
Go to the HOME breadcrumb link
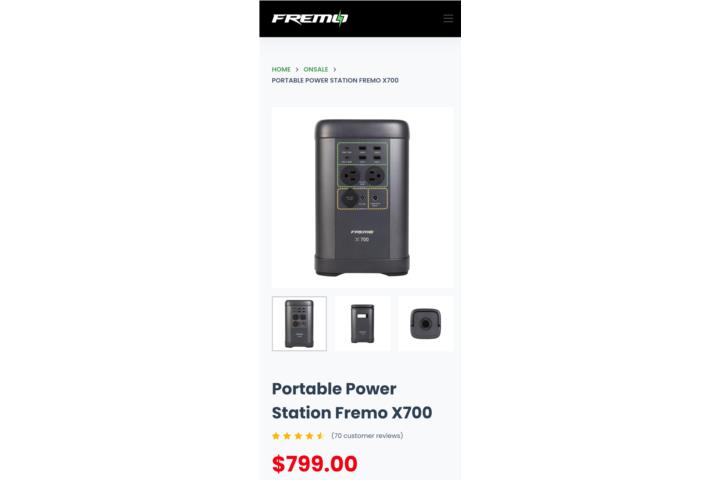click(281, 69)
